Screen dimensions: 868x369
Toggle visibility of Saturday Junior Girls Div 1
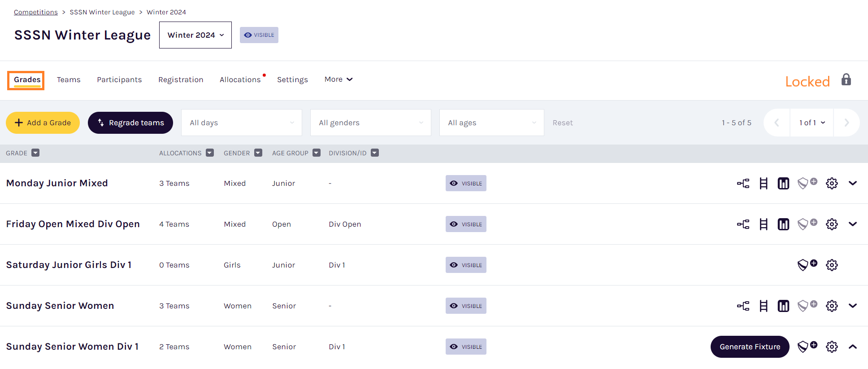(466, 265)
